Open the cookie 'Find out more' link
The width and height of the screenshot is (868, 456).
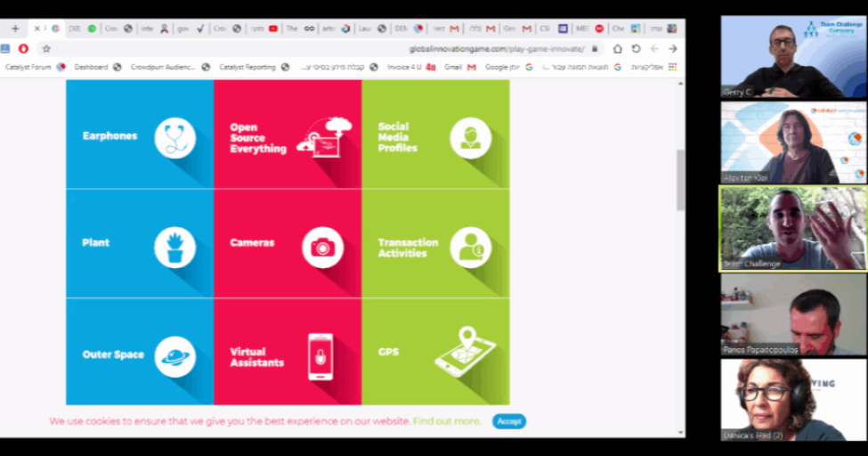447,421
